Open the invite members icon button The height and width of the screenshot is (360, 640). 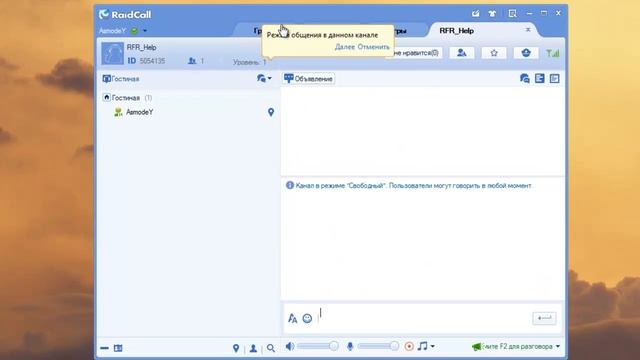pos(462,53)
